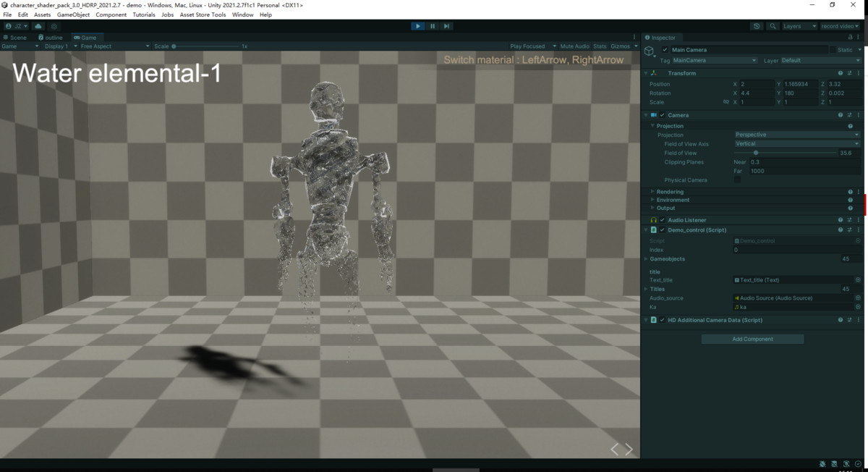Select the Scene tab grid icon

point(7,38)
